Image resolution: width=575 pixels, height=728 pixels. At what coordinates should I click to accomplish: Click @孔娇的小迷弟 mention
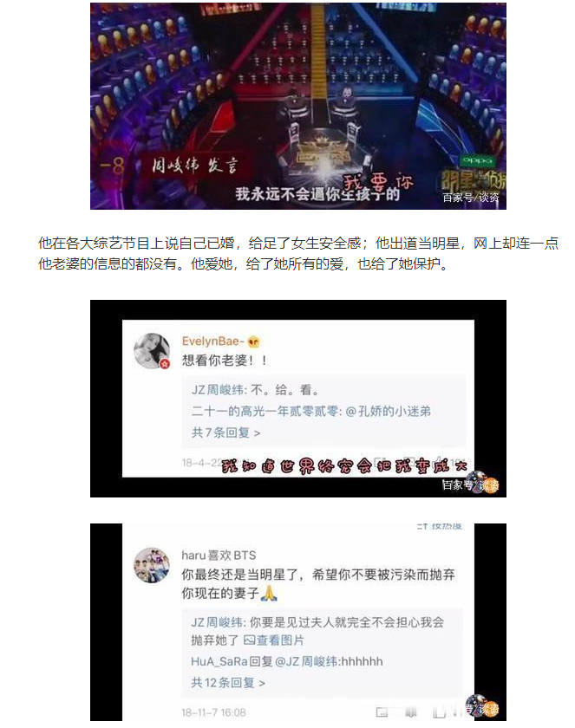point(389,411)
